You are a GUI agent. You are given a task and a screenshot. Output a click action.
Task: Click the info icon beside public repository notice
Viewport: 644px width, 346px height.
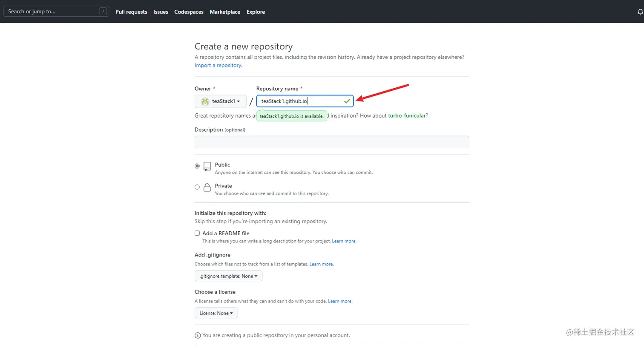tap(198, 335)
